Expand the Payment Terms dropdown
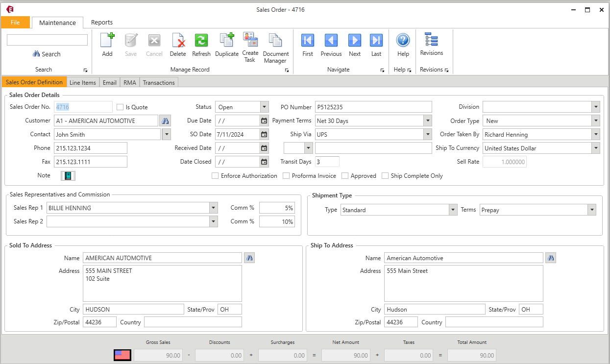 tap(426, 120)
